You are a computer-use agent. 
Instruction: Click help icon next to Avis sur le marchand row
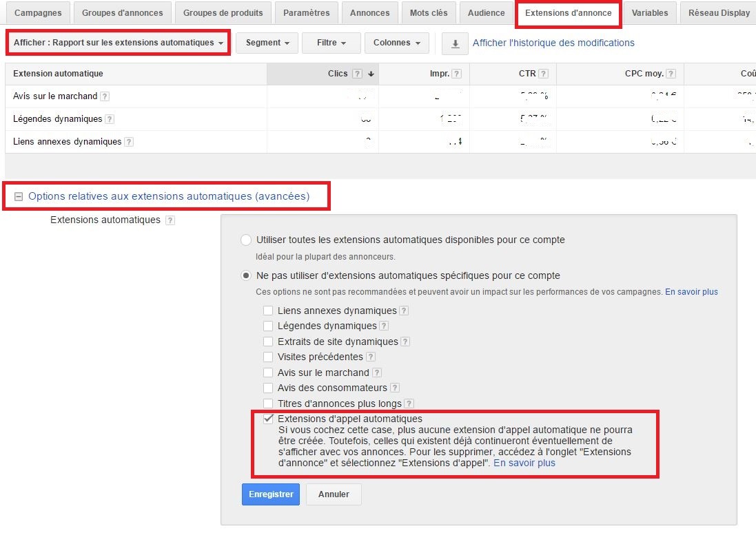[105, 96]
